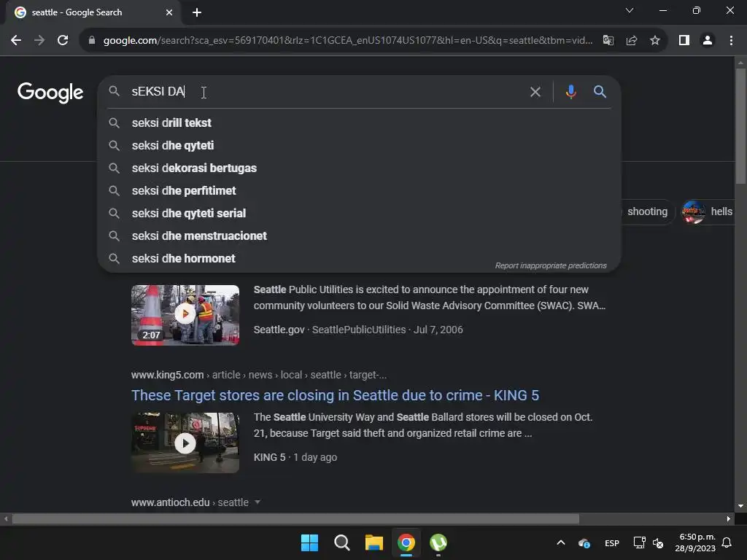Click the Seattle.gov source text

click(x=279, y=330)
